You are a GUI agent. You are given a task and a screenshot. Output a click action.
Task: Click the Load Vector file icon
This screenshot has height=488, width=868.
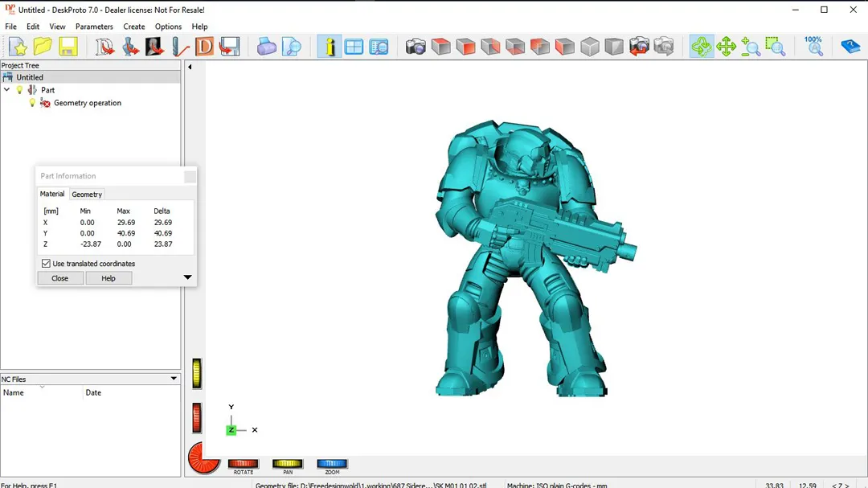click(x=104, y=47)
